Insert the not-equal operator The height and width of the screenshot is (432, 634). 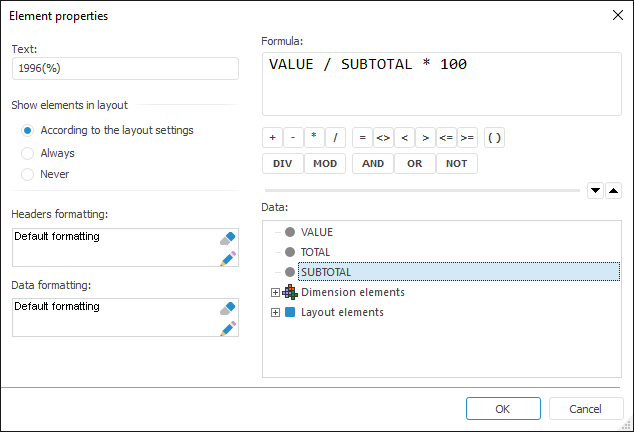pos(382,138)
